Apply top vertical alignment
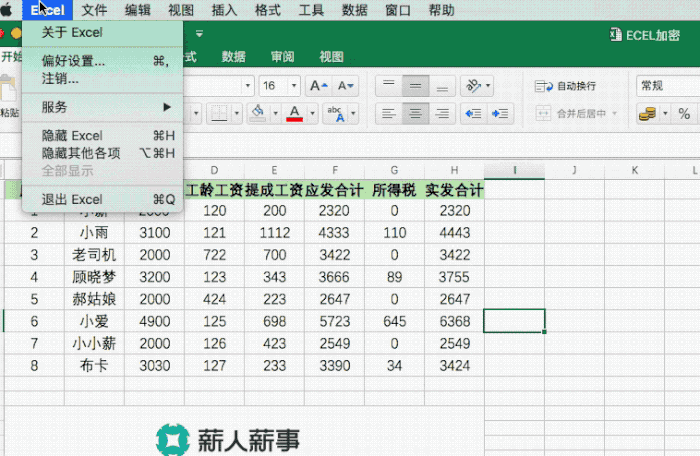The image size is (700, 456). coord(389,86)
